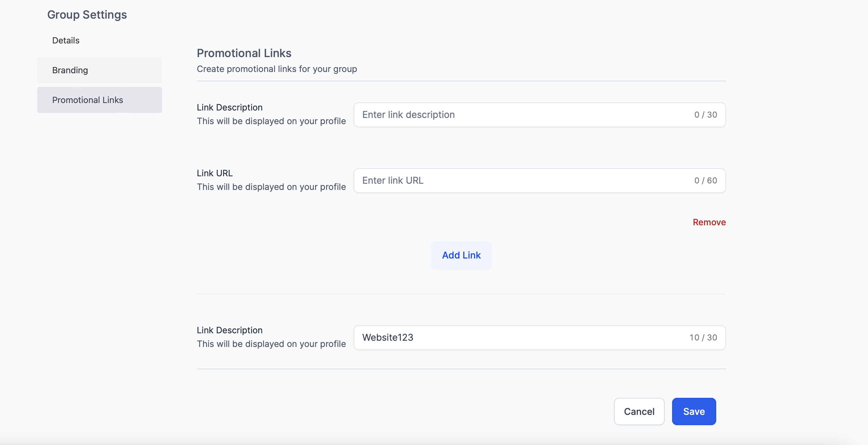Focus the Enter link URL field

pos(522,181)
